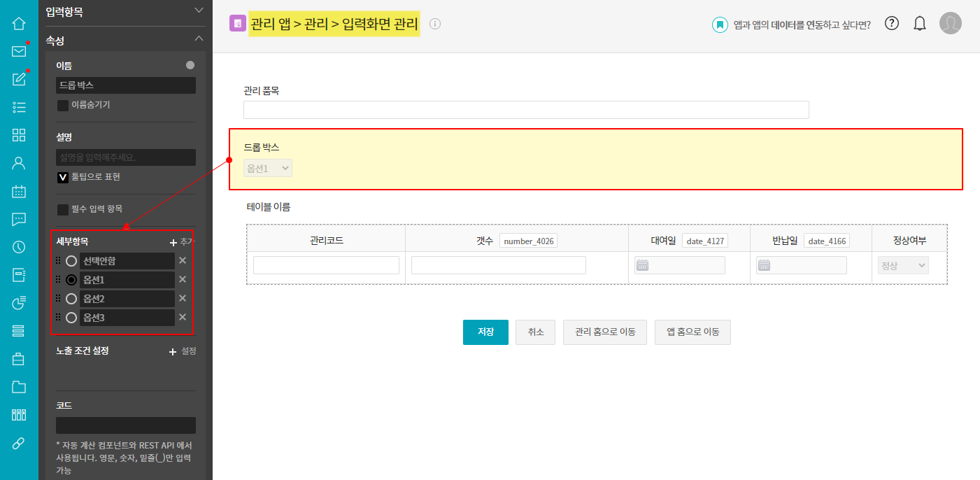Open the mail icon in sidebar
Image resolution: width=980 pixels, height=480 pixels.
19,51
